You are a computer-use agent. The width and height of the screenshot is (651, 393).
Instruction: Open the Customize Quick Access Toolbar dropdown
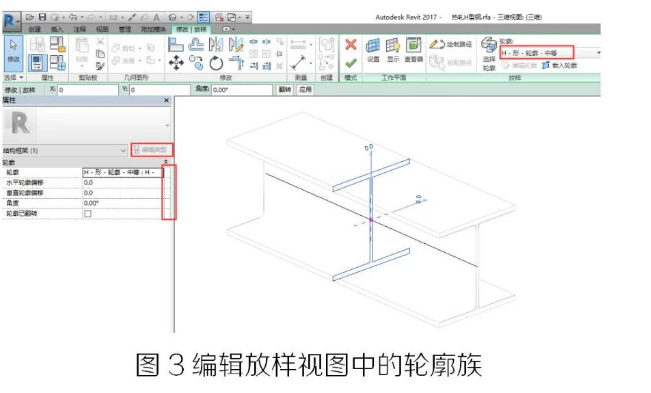pos(247,17)
